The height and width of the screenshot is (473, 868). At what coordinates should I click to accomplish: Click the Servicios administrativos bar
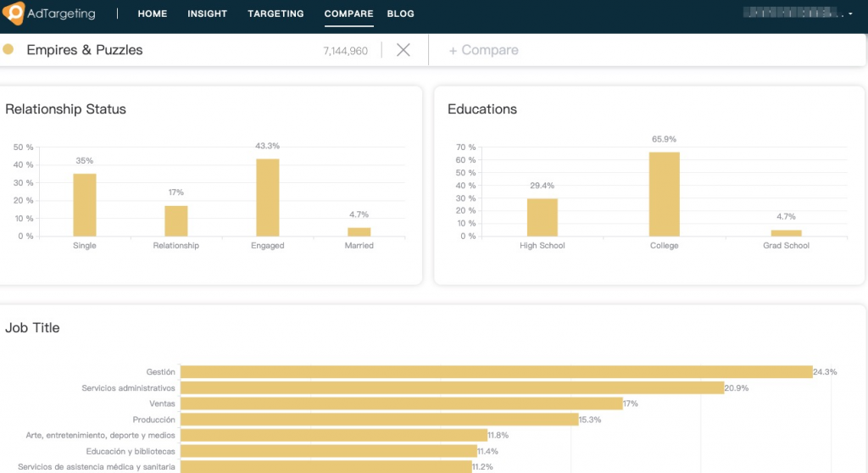click(x=453, y=387)
